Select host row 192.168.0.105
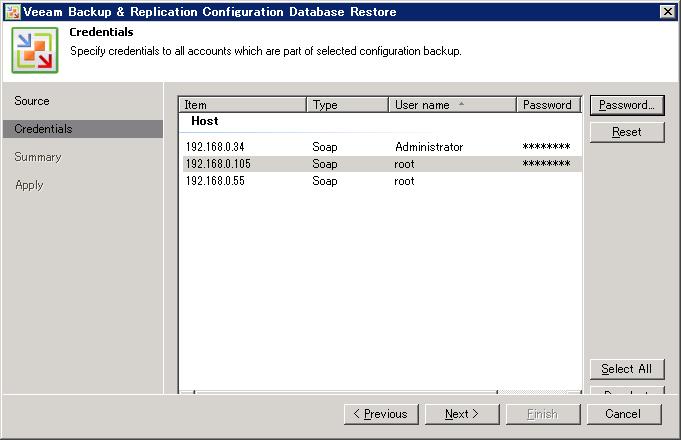The height and width of the screenshot is (440, 681). coord(382,164)
